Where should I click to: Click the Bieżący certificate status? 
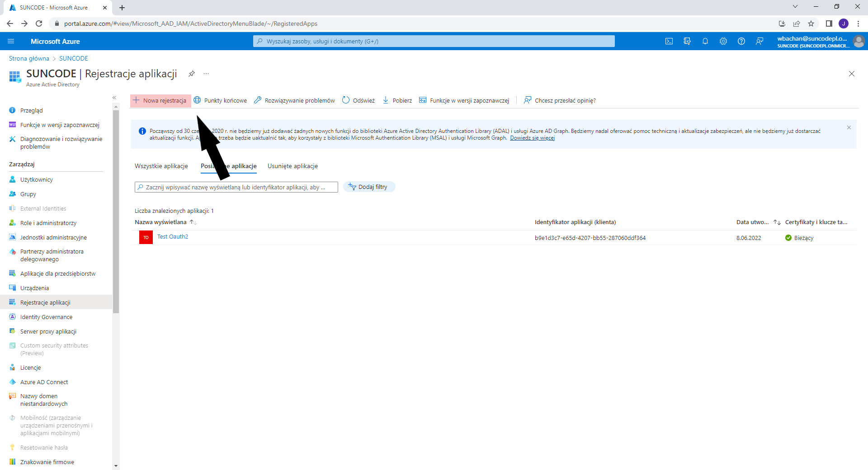click(799, 238)
